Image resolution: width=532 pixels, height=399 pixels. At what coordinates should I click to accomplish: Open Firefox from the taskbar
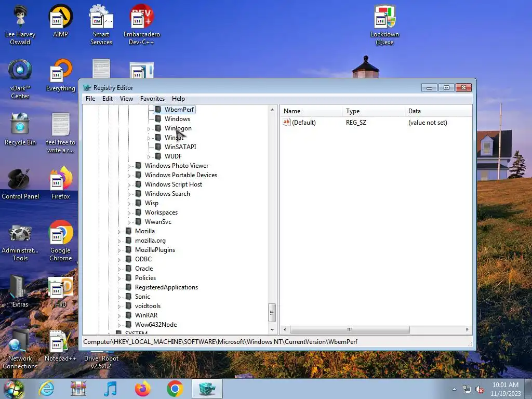pos(142,389)
